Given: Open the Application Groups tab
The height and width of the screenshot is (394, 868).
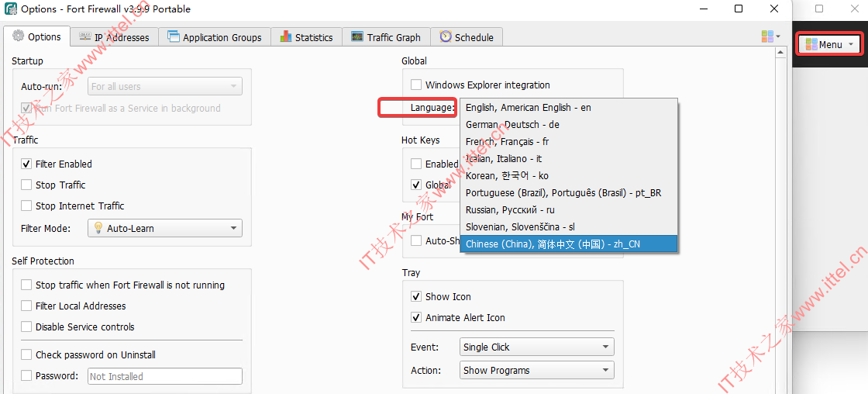Looking at the screenshot, I should click(x=214, y=37).
